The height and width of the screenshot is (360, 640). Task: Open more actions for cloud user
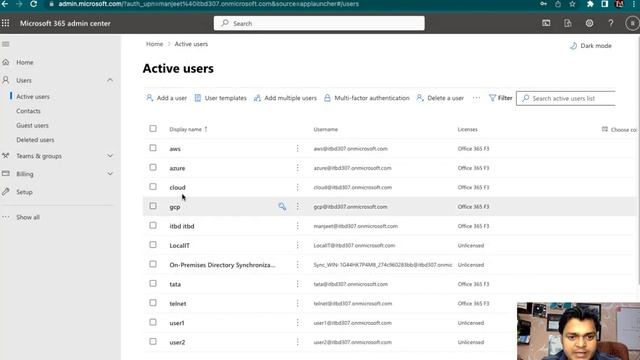click(298, 187)
